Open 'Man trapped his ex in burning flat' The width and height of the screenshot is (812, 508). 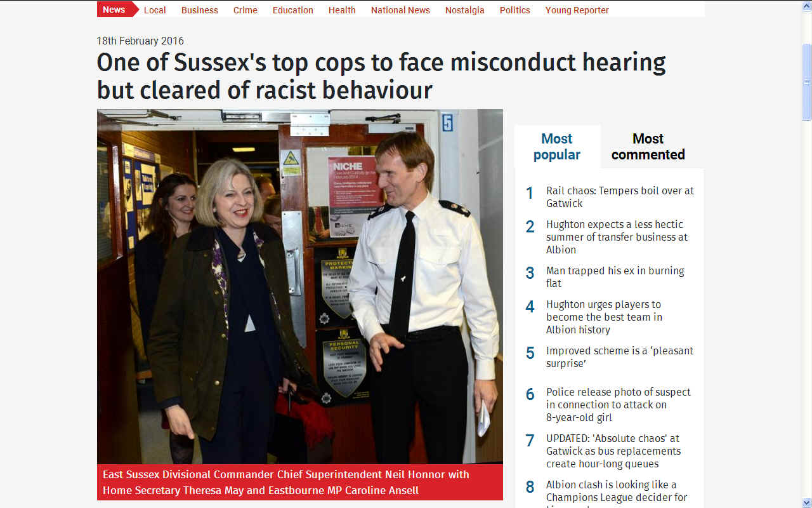(x=615, y=277)
